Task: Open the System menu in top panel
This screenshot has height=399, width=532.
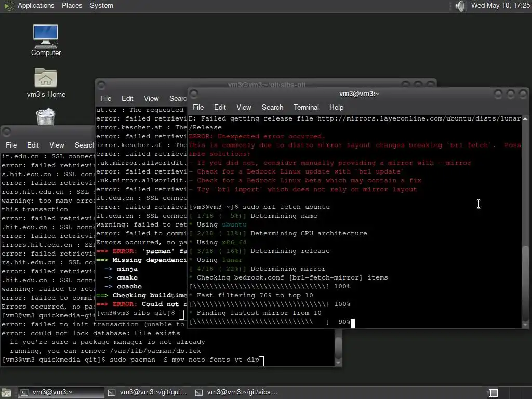Action: (x=101, y=6)
